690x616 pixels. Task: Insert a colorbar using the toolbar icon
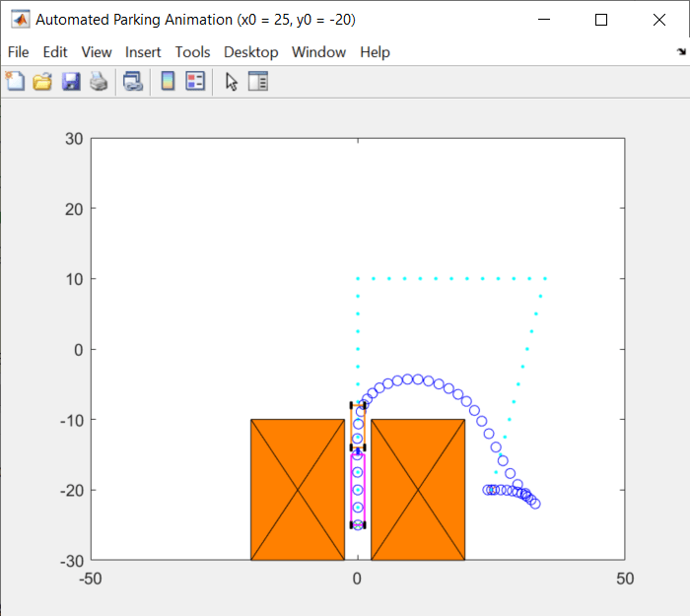[x=168, y=81]
